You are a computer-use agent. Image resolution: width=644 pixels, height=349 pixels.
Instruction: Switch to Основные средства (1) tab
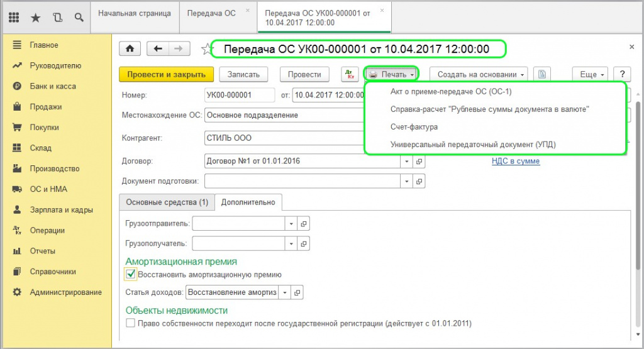[167, 202]
